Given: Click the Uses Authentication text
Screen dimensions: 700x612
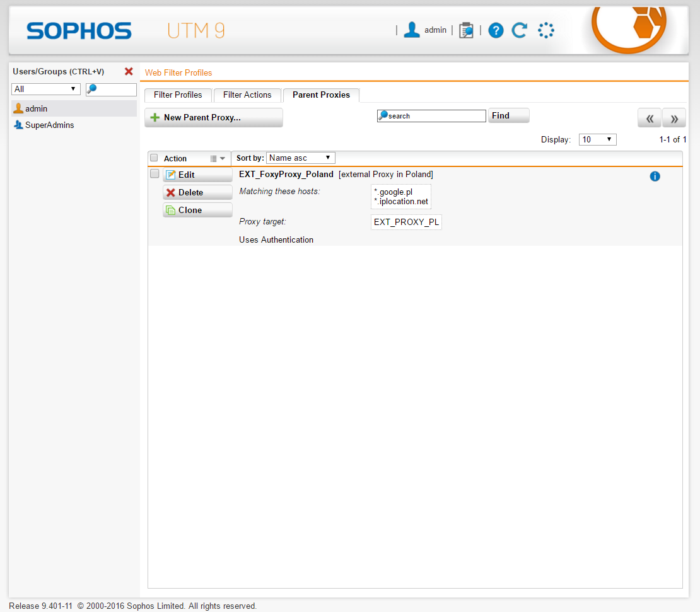Looking at the screenshot, I should [276, 240].
